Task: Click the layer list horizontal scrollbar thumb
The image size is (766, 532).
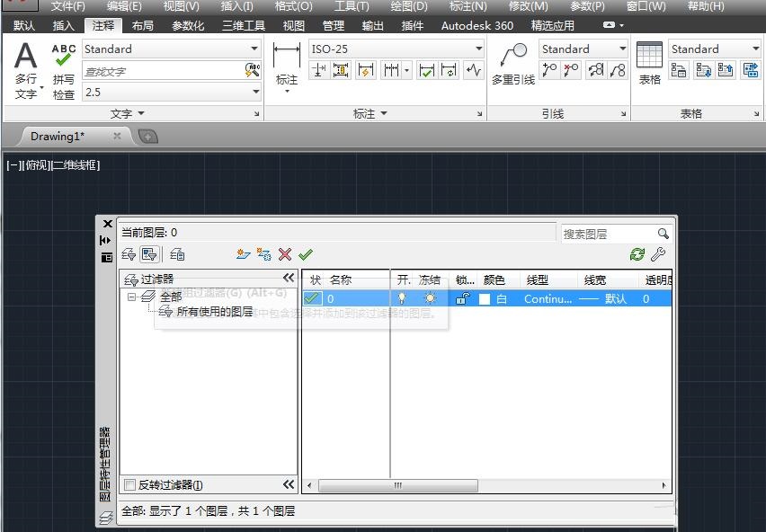Action: tap(398, 485)
